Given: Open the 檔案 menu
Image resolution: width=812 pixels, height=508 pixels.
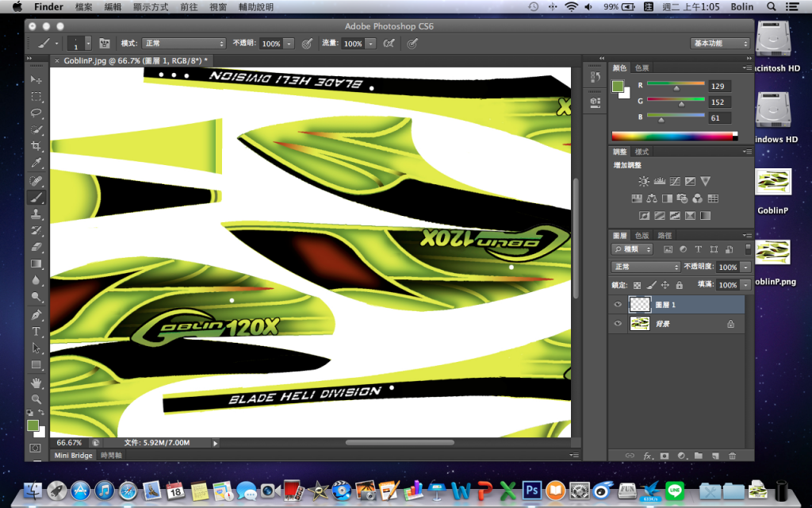Looking at the screenshot, I should (83, 6).
